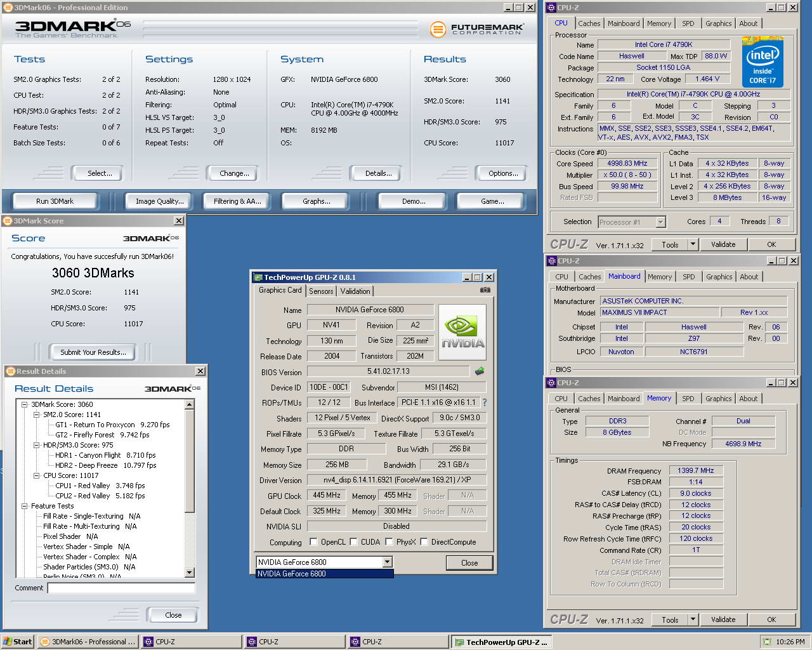Screen dimensions: 812x650
Task: Open the SPD tab in top CPU-Z window
Action: (x=688, y=23)
